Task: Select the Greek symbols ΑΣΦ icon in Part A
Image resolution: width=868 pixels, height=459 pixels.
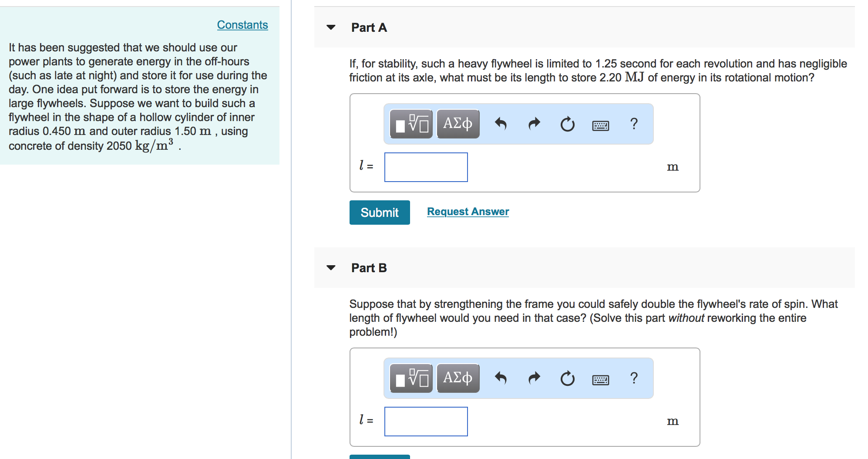Action: [457, 124]
